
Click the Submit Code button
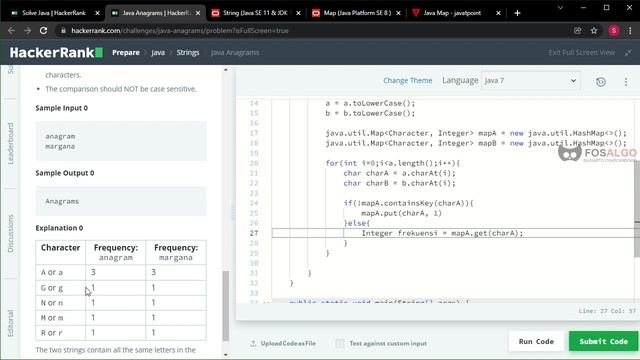click(603, 341)
